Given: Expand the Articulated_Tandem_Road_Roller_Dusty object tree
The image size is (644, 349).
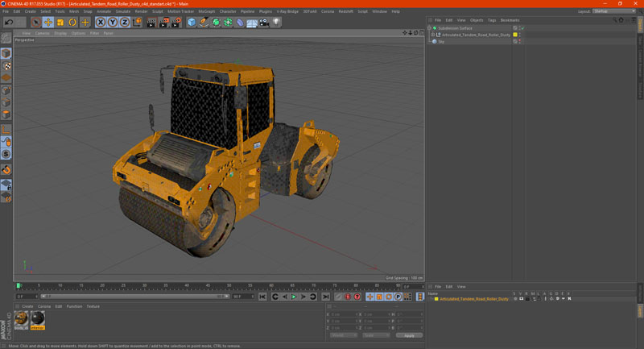Looking at the screenshot, I should coord(432,35).
